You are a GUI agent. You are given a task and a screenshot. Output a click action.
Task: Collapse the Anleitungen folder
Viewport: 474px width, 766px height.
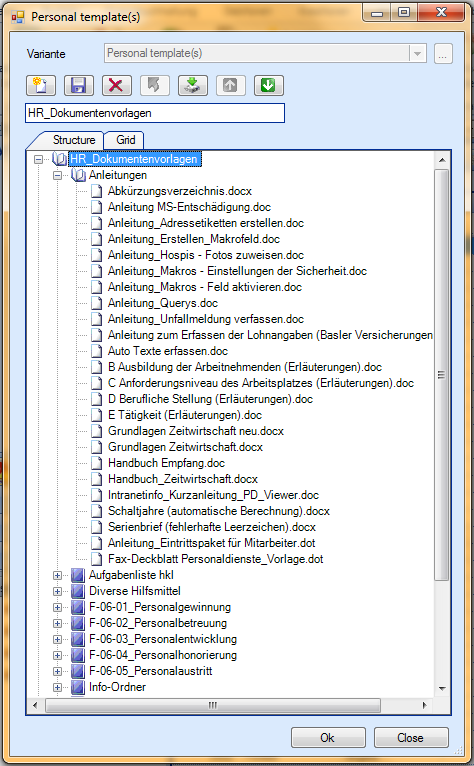pos(57,175)
